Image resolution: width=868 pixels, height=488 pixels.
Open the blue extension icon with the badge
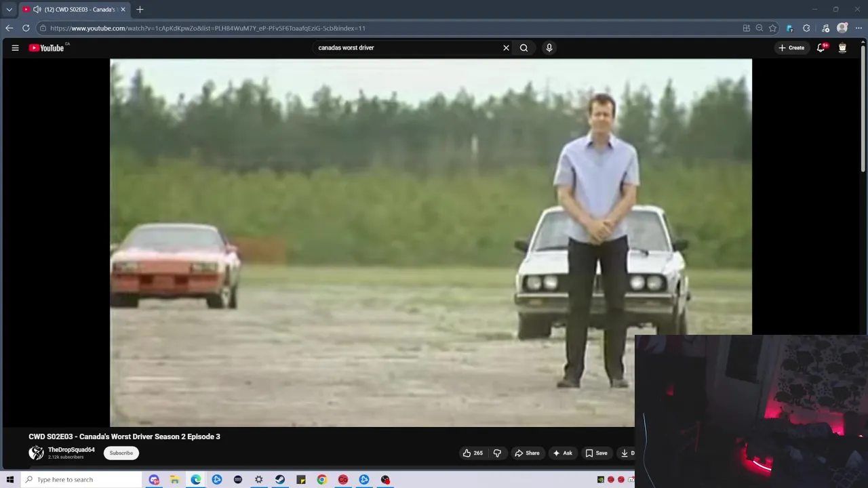789,28
